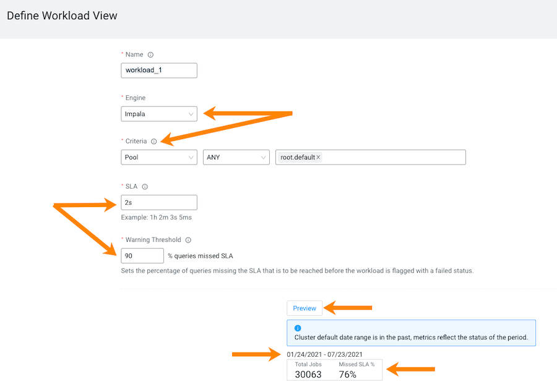Focus the SLA field containing 2s
This screenshot has height=392, width=557.
tap(159, 203)
